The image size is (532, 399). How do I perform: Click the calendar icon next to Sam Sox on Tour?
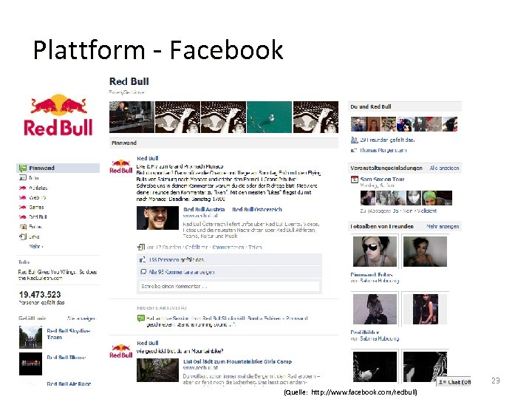tap(354, 180)
